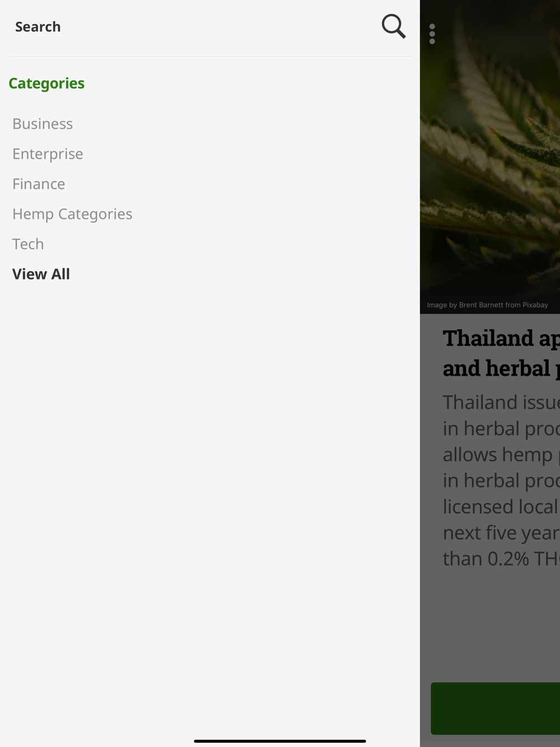The width and height of the screenshot is (560, 747).
Task: Open the Tech category
Action: 28,244
